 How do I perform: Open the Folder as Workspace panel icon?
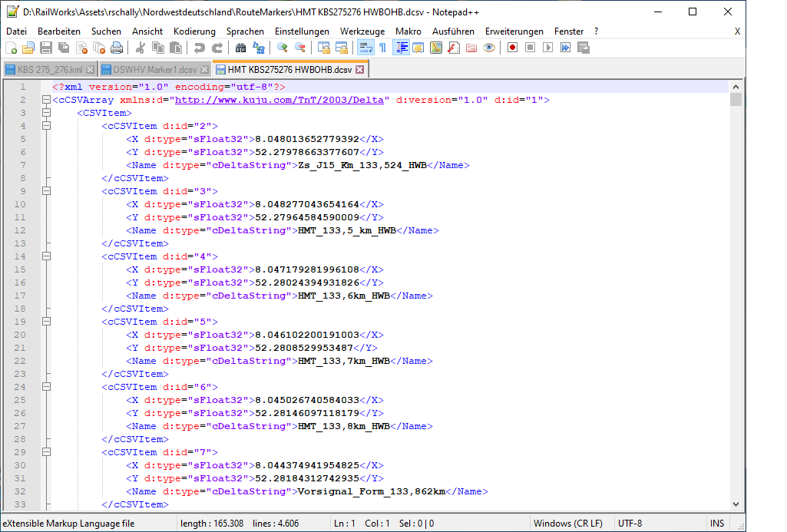point(471,48)
